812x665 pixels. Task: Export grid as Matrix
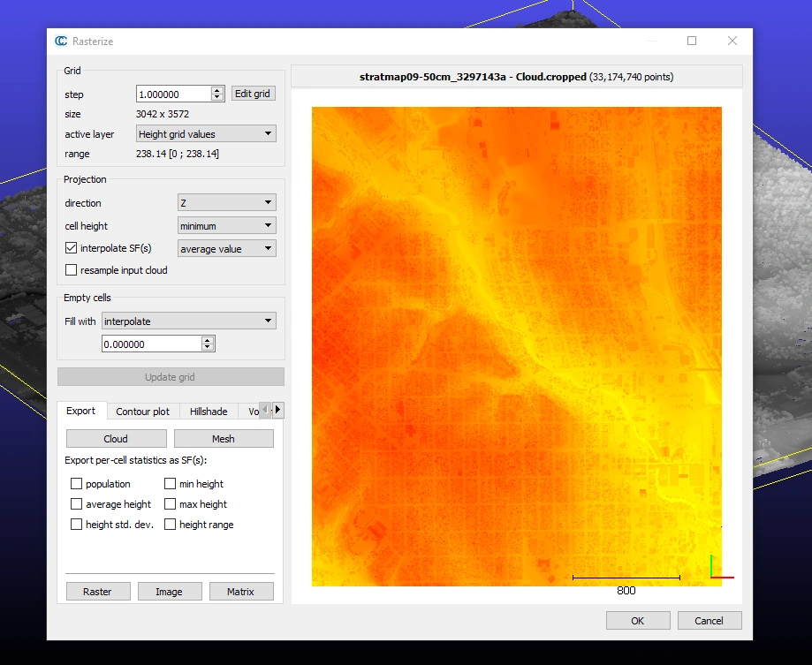coord(241,592)
